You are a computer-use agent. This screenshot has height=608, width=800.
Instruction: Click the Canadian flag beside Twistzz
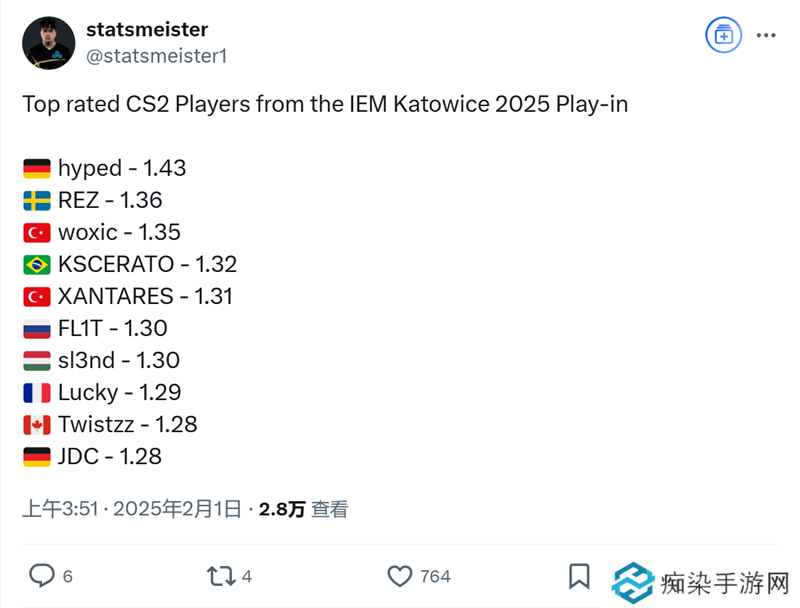37,425
